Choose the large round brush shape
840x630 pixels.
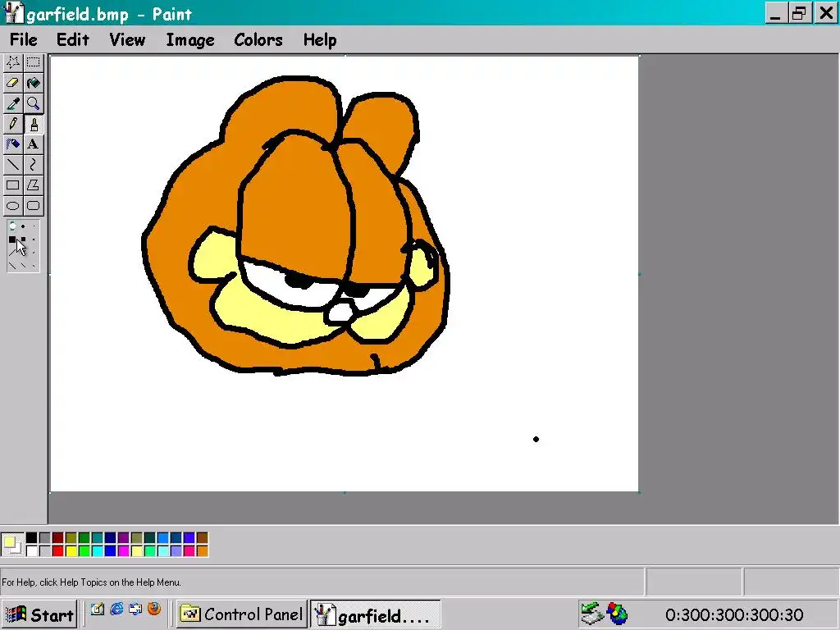coord(13,226)
